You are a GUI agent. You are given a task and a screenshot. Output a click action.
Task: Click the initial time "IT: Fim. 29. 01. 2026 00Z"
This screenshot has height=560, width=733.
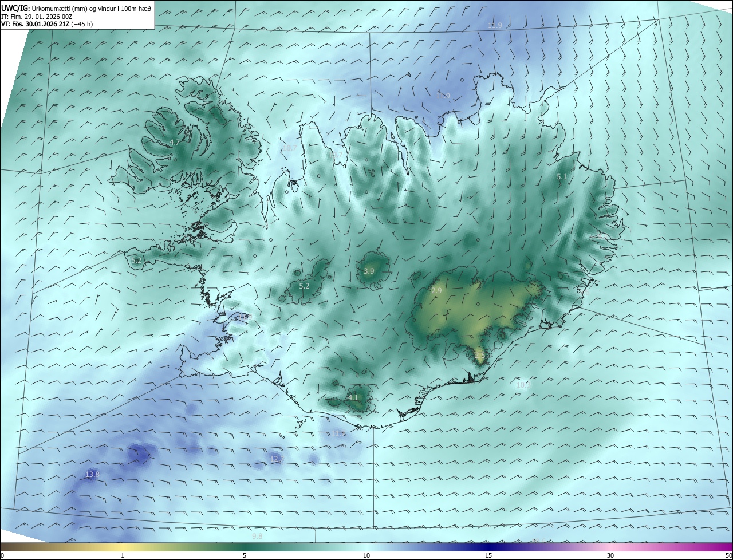(x=37, y=17)
